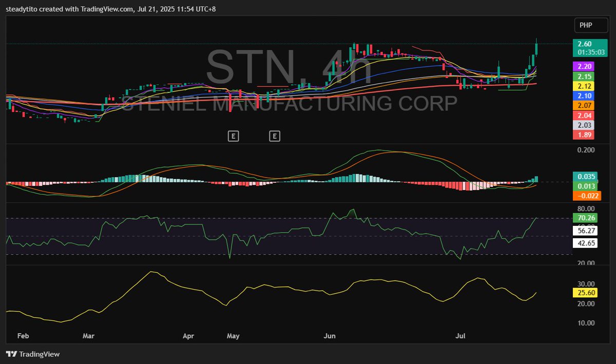Click the RSI value label 70.26
616x364 pixels.
tap(586, 218)
